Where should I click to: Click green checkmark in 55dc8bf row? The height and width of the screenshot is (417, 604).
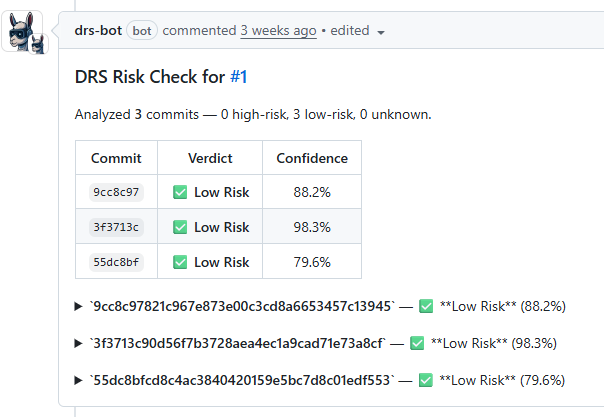coord(180,262)
